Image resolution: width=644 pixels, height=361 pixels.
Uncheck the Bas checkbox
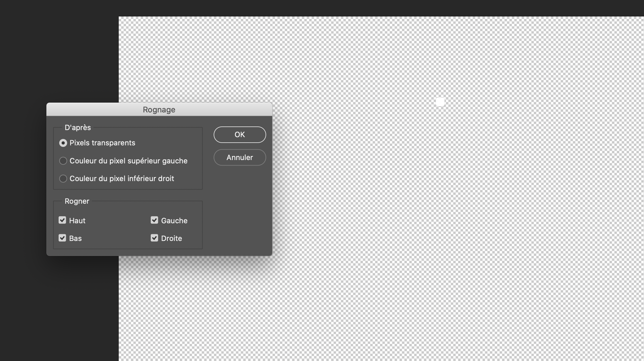(x=63, y=238)
